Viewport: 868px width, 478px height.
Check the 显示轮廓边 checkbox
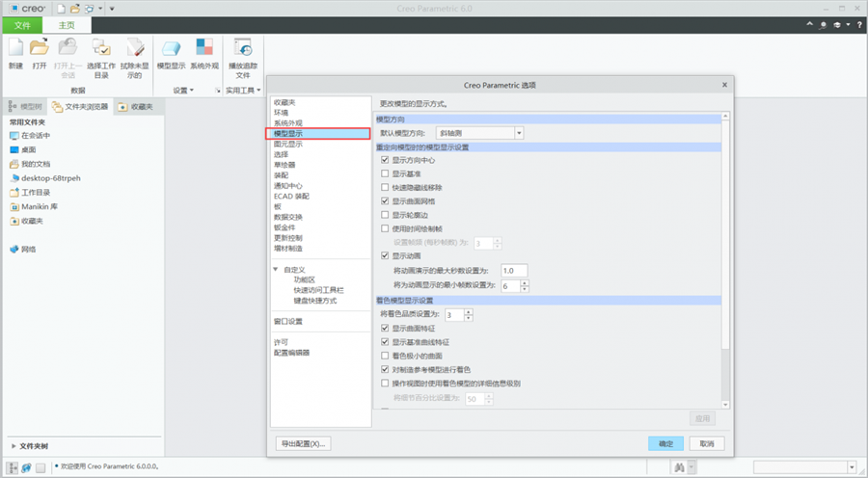pos(385,215)
